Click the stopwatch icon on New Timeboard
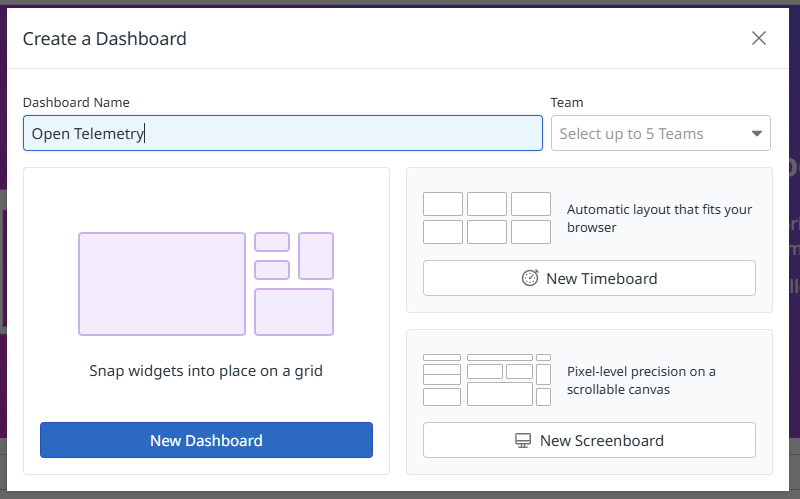The image size is (800, 499). tap(530, 278)
